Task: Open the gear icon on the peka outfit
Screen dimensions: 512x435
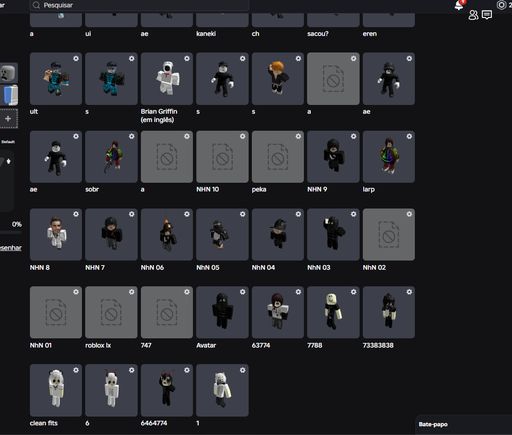Action: coord(298,136)
